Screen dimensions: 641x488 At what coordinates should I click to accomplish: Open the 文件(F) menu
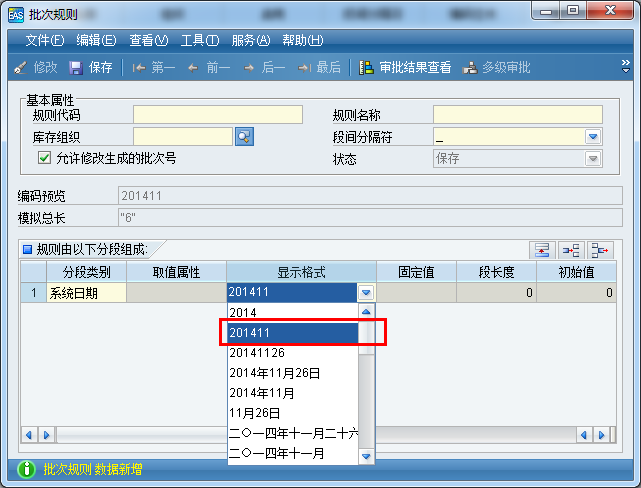(x=44, y=40)
